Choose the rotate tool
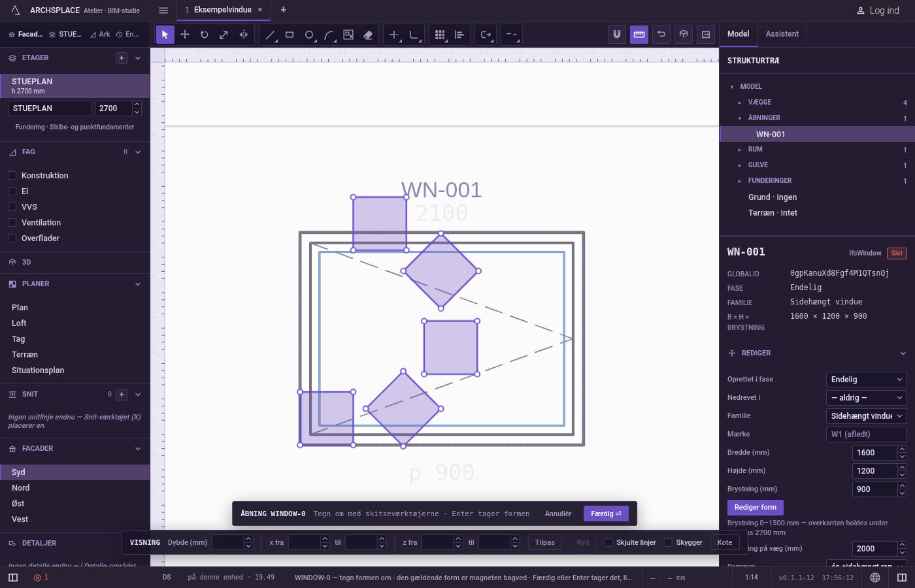Viewport: 915px width, 588px height. 205,35
